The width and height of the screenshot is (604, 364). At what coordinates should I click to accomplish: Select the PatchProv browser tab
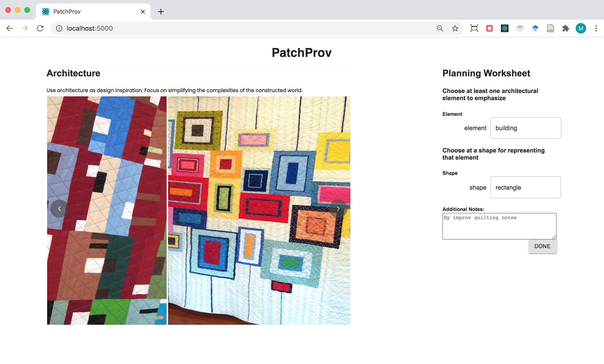tap(93, 11)
